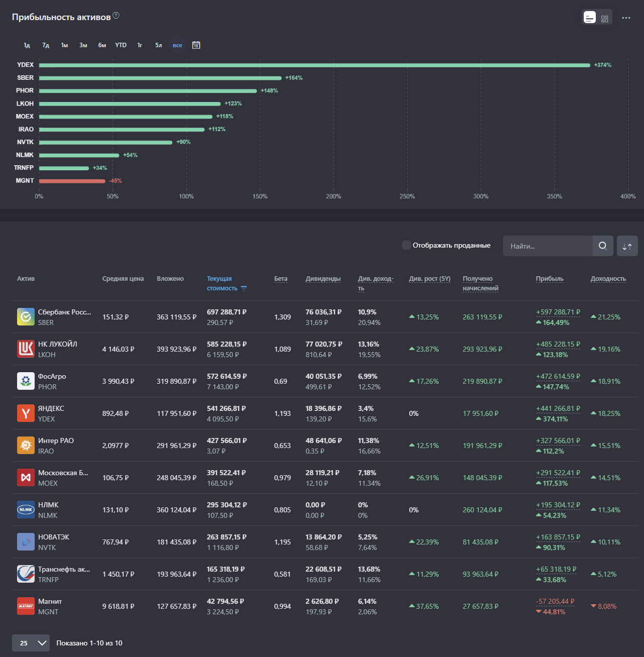Sort by Див. рост (5Y) column
This screenshot has width=644, height=657.
click(x=430, y=279)
